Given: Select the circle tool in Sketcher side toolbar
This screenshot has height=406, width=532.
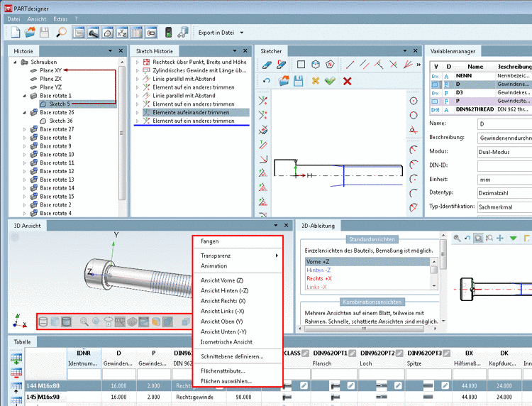Looking at the screenshot, I should (x=414, y=100).
